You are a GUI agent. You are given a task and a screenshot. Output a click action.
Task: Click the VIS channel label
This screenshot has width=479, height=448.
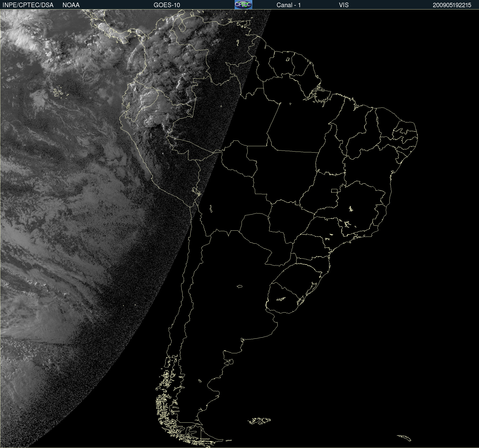tap(344, 5)
